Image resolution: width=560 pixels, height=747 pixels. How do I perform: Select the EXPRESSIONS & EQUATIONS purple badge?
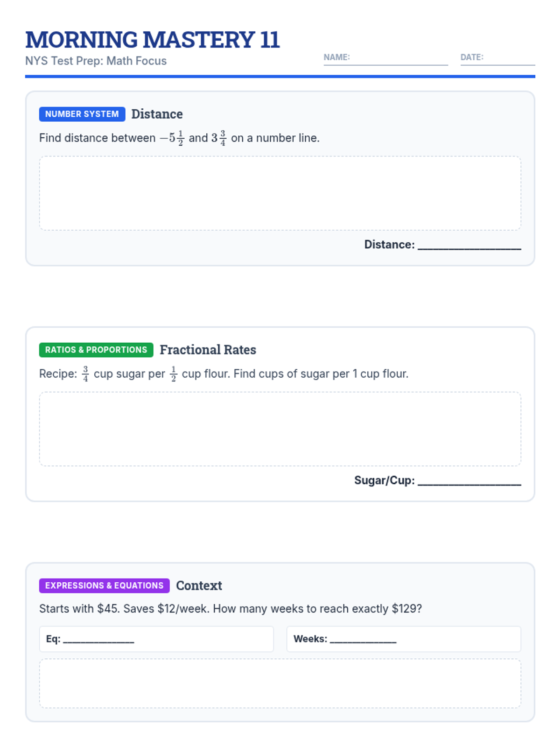pyautogui.click(x=105, y=585)
